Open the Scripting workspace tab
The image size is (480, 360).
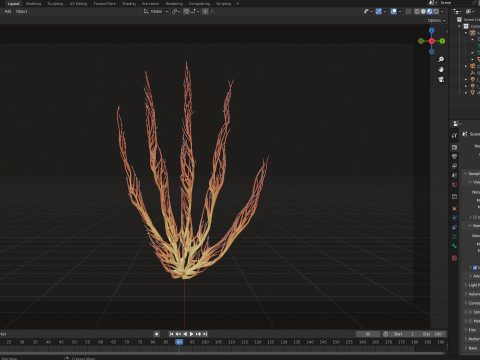224,4
